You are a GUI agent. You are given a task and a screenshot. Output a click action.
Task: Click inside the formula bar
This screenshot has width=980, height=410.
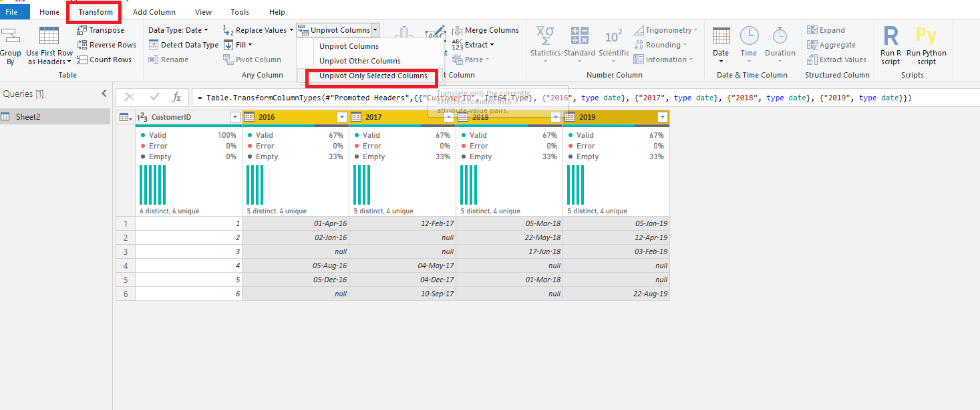coord(534,98)
